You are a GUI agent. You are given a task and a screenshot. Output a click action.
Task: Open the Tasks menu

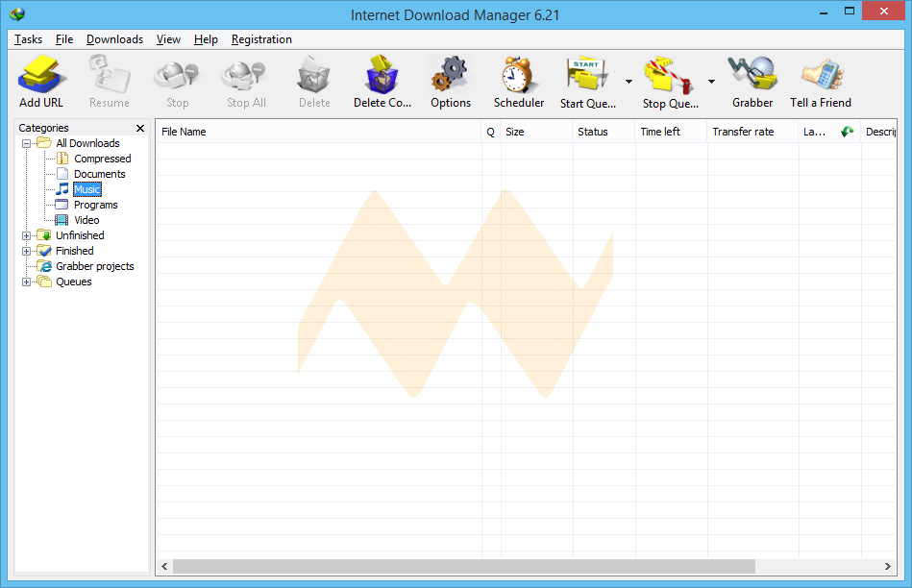pos(28,39)
